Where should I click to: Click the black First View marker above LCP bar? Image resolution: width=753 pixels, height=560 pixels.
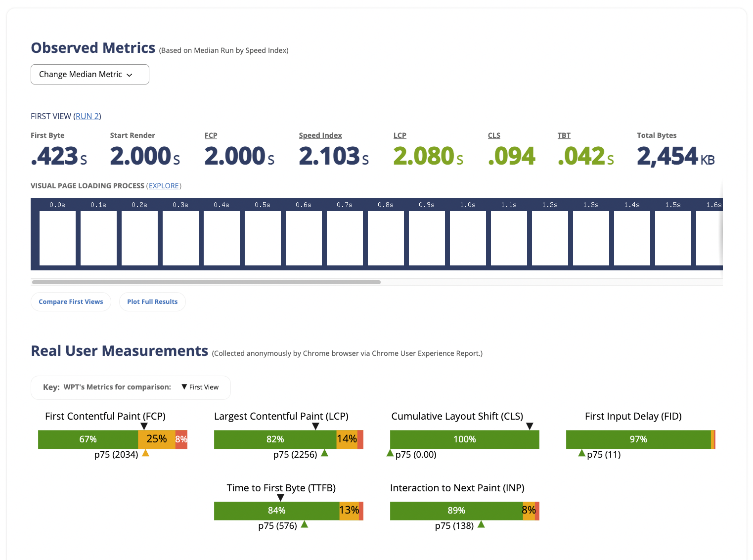click(315, 426)
